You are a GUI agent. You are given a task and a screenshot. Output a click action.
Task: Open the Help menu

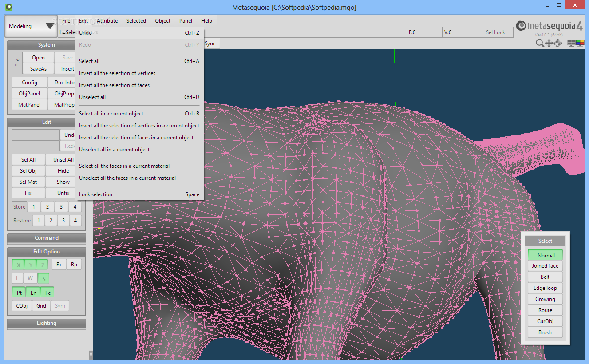(206, 21)
